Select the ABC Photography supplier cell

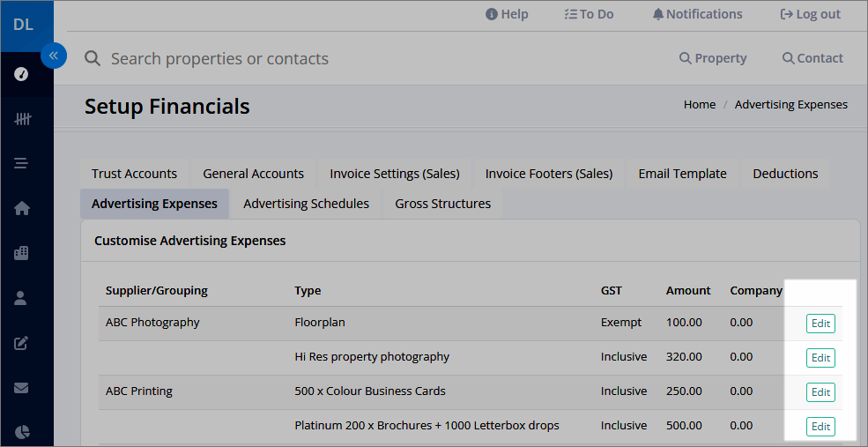click(x=152, y=322)
